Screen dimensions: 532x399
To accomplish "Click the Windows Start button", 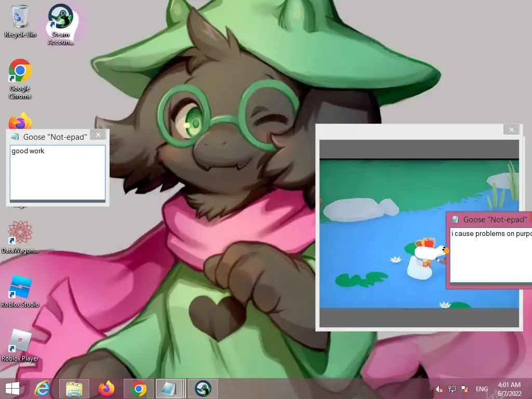I will pyautogui.click(x=12, y=389).
